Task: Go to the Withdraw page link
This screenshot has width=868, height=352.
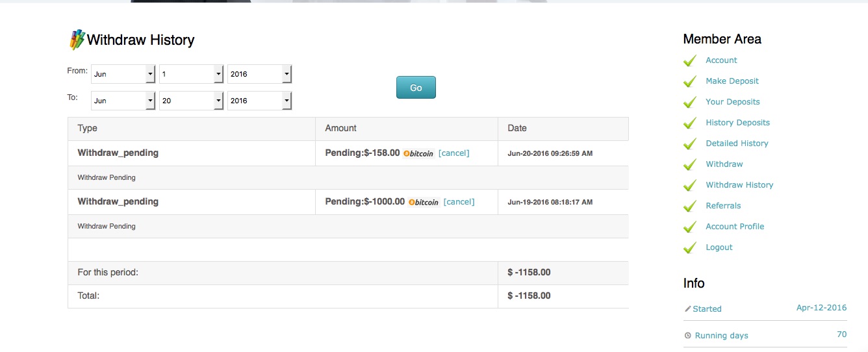Action: tap(724, 164)
